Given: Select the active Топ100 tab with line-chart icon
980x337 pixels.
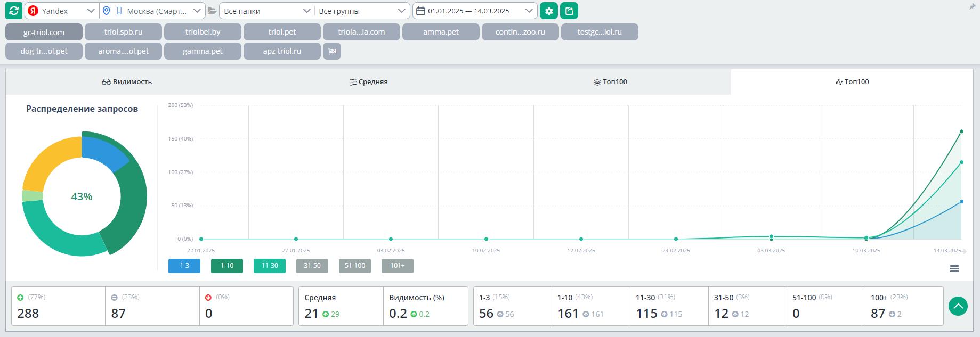Looking at the screenshot, I should [852, 82].
